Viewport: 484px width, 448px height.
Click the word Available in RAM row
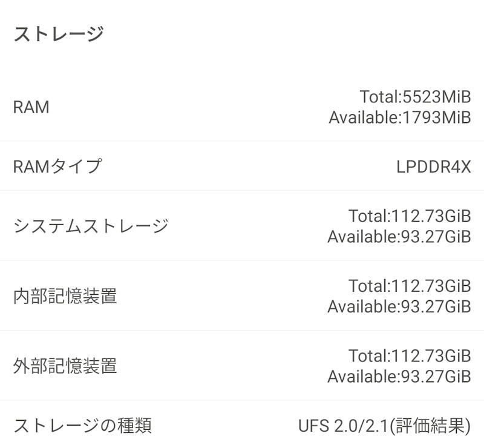(363, 117)
